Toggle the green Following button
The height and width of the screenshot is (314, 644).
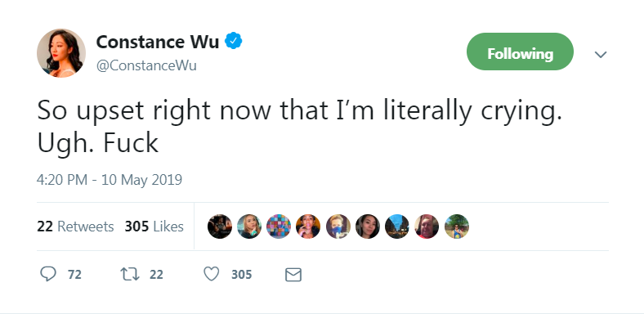520,52
